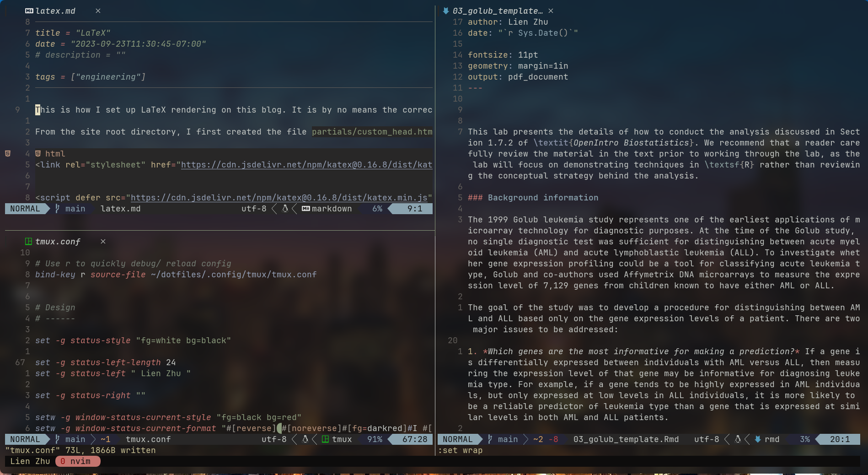
Task: Click the markdown filetype icon in latex.md statusline
Action: click(305, 209)
